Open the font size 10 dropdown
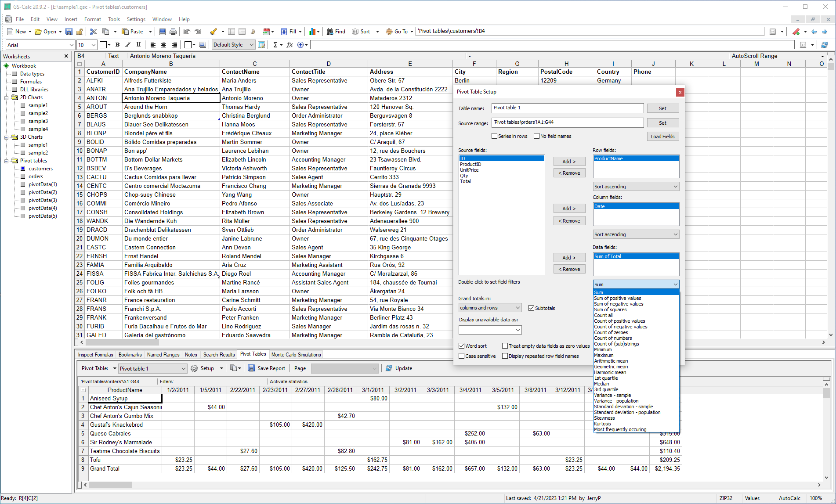Image resolution: width=836 pixels, height=504 pixels. click(94, 45)
